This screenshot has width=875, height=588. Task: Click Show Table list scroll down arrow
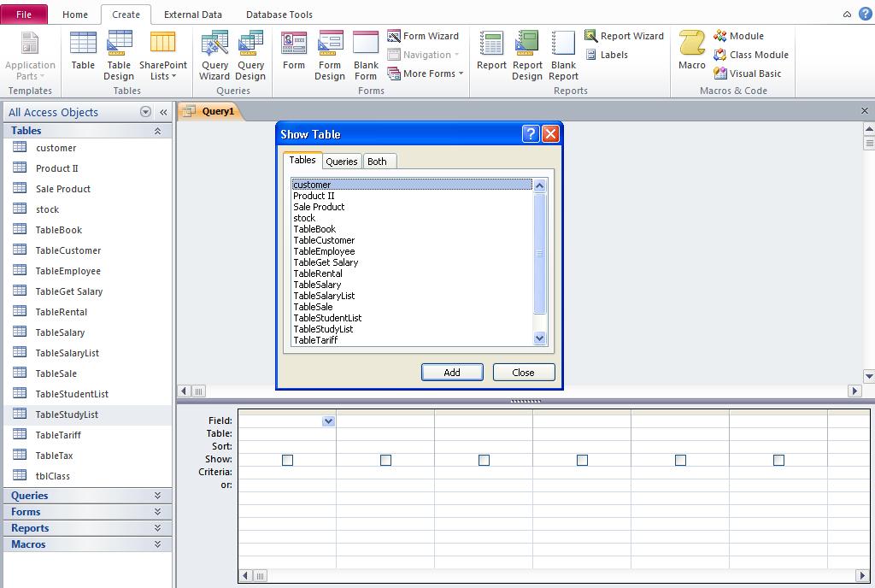[540, 338]
